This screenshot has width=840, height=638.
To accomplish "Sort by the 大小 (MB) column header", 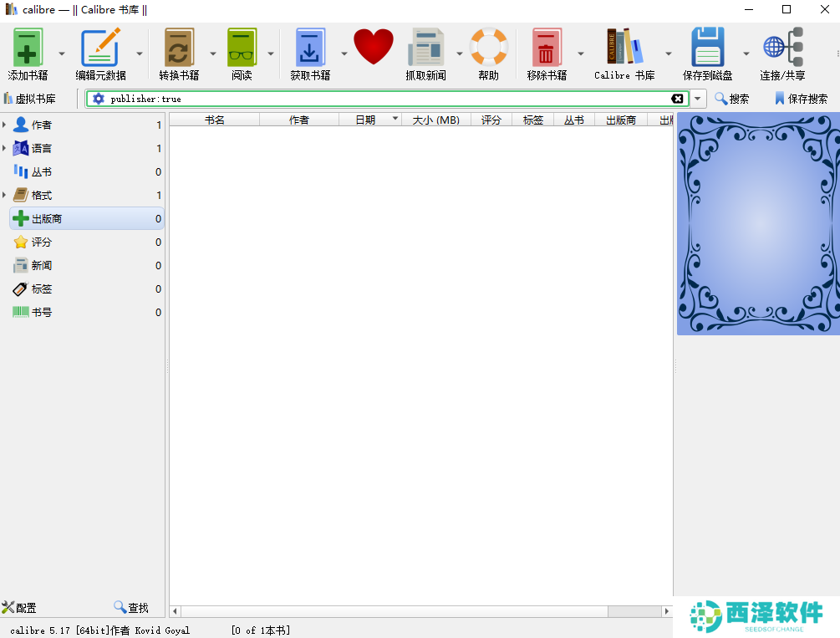I will coord(436,120).
